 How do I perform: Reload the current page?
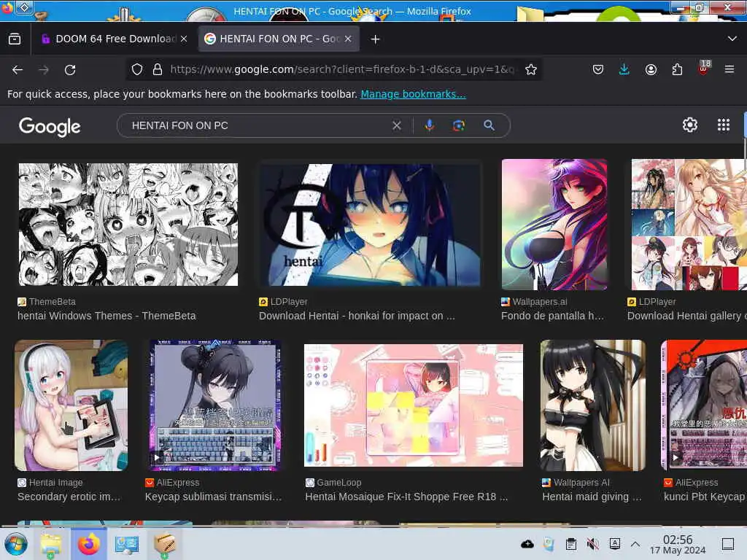(x=71, y=70)
